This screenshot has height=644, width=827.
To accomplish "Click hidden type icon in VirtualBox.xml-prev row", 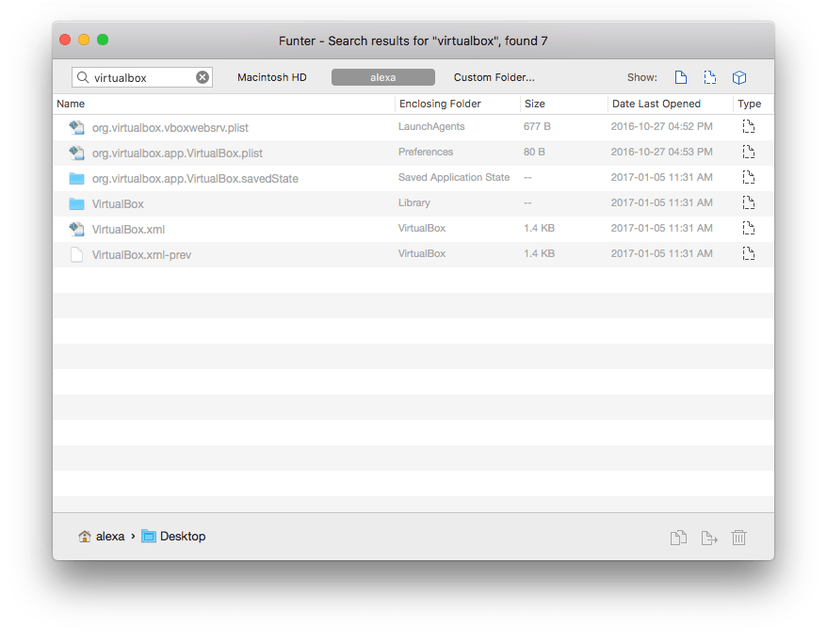I will pyautogui.click(x=749, y=253).
